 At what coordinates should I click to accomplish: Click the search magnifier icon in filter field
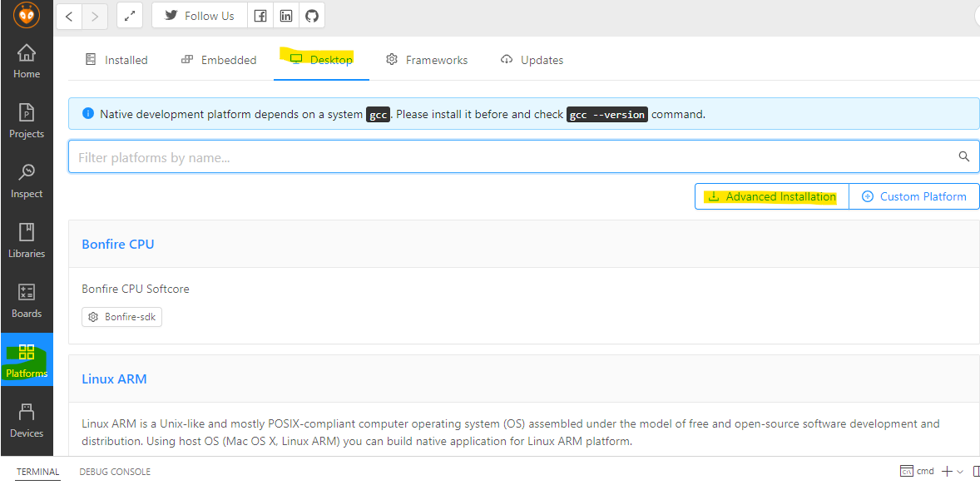[x=963, y=157]
